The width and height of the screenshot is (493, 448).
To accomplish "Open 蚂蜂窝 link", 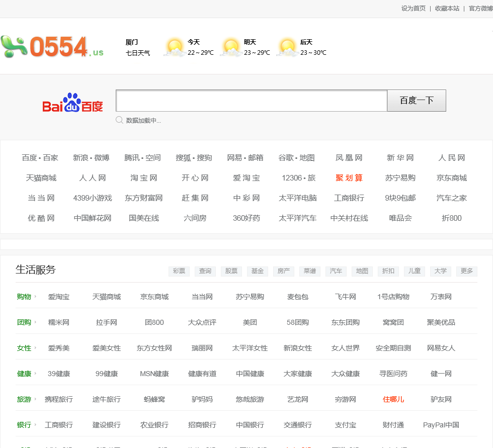I will [x=154, y=399].
